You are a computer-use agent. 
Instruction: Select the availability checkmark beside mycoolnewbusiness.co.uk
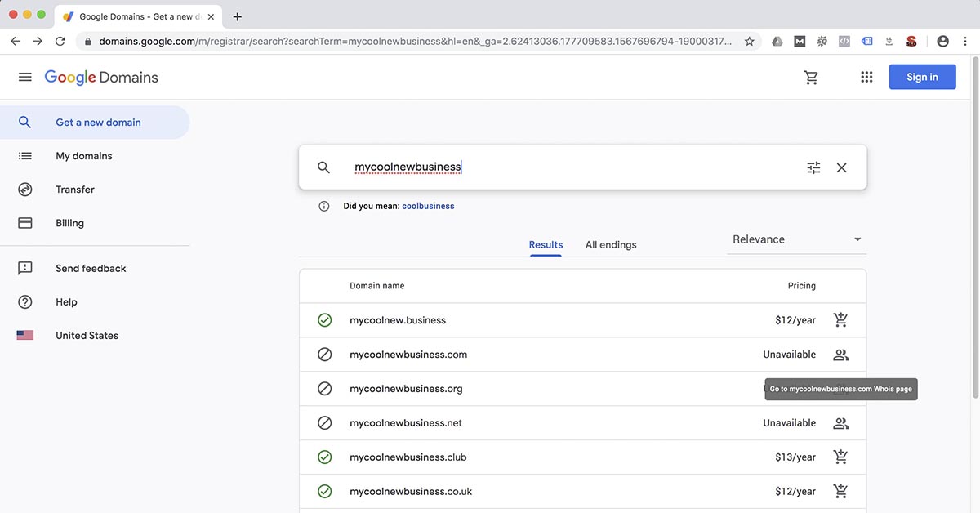[324, 491]
